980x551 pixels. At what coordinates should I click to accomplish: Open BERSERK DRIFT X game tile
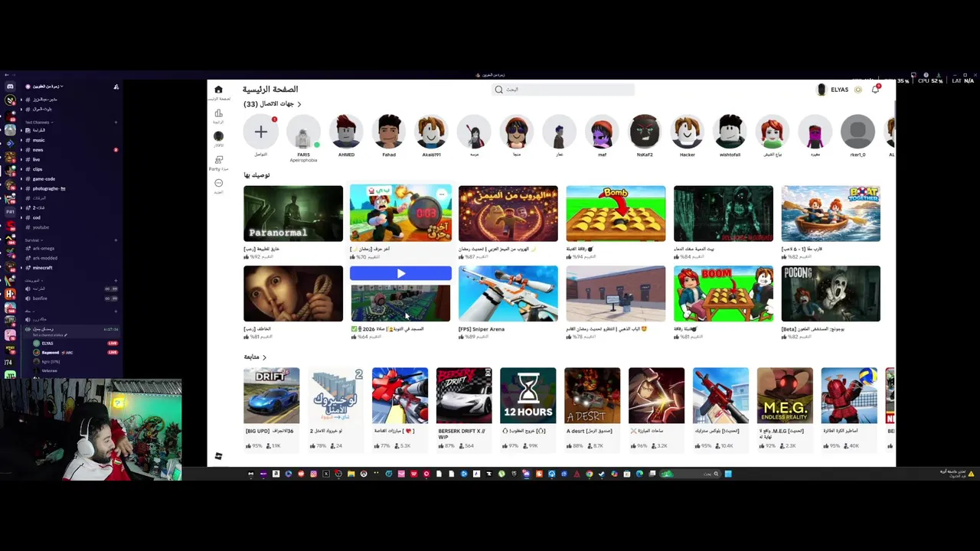(x=464, y=396)
